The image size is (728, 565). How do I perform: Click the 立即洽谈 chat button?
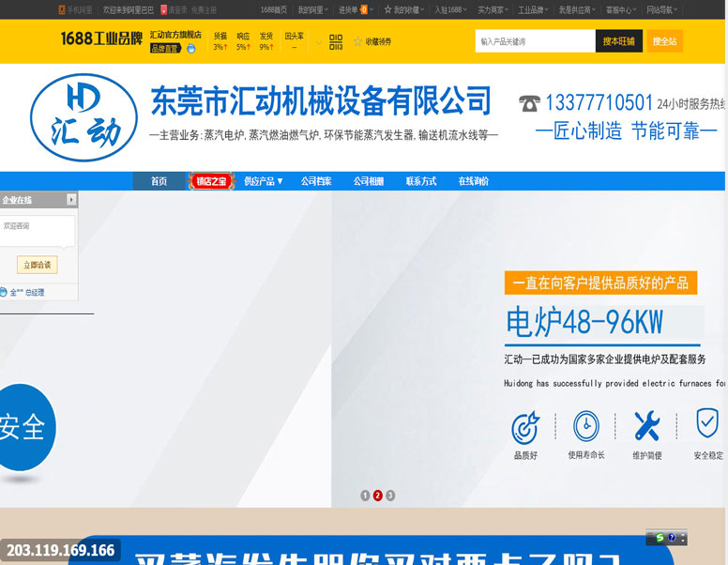coord(38,265)
